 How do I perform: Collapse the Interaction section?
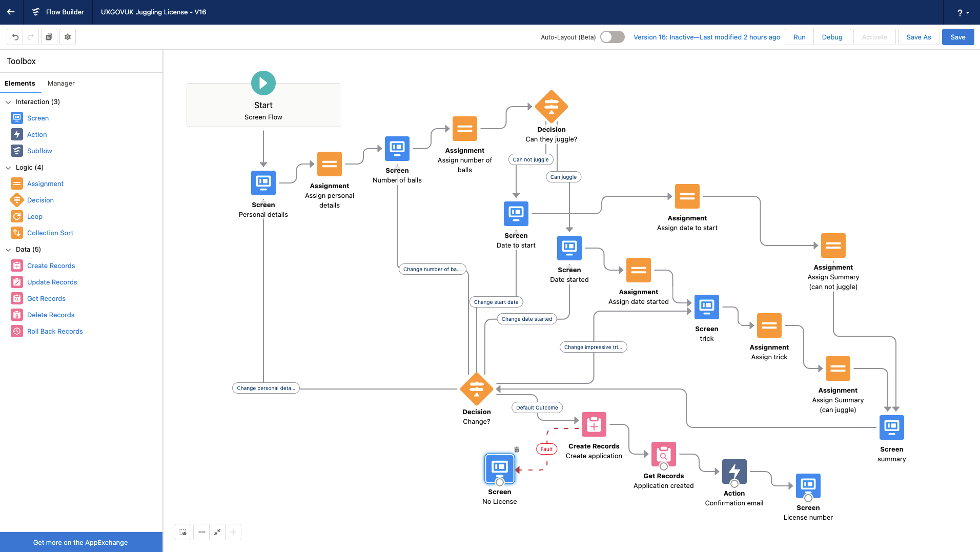[x=8, y=101]
